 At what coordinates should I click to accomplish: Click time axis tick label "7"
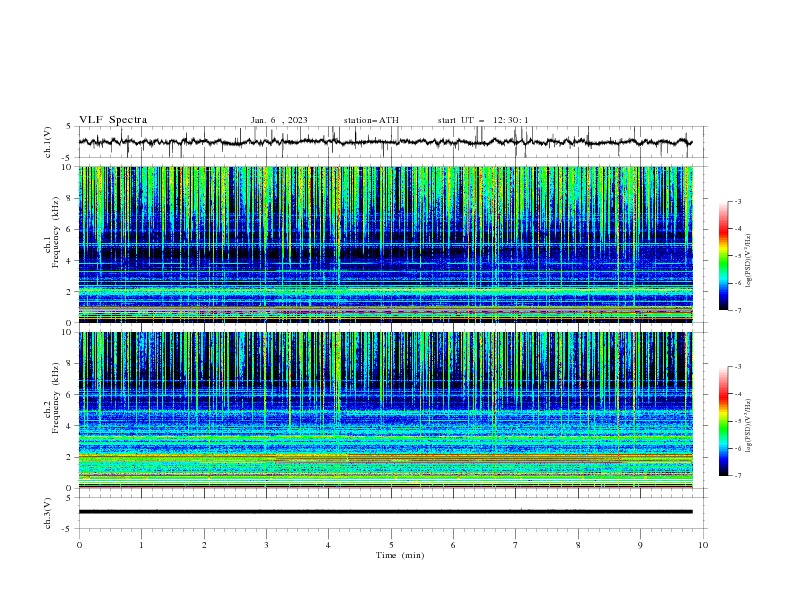tap(516, 545)
